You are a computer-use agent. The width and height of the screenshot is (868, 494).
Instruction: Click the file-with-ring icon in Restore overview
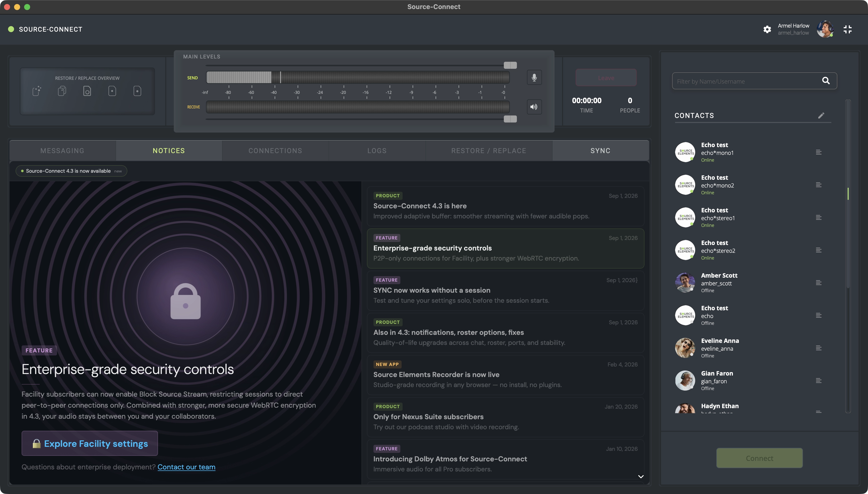point(87,91)
